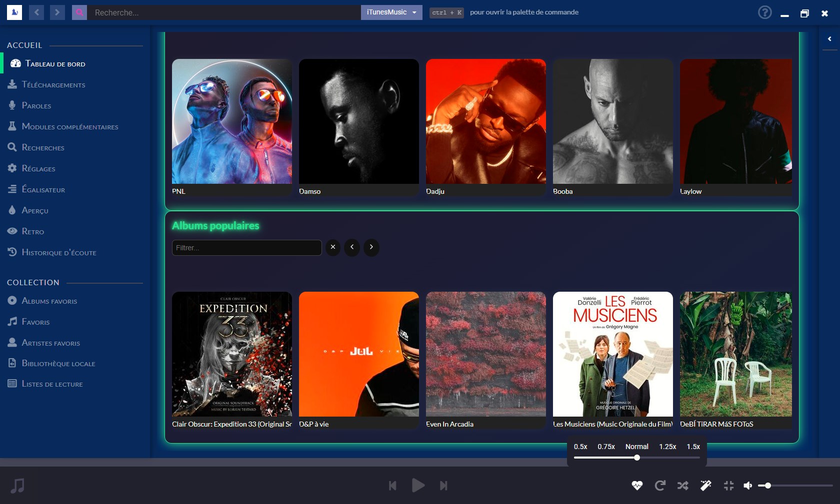Click the Réglages gear icon
The width and height of the screenshot is (840, 504).
point(12,168)
